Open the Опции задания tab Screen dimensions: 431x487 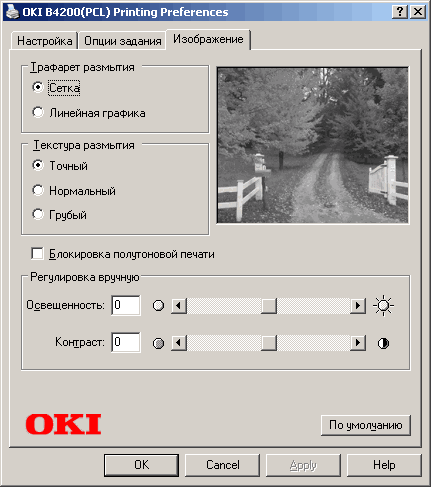pyautogui.click(x=122, y=41)
